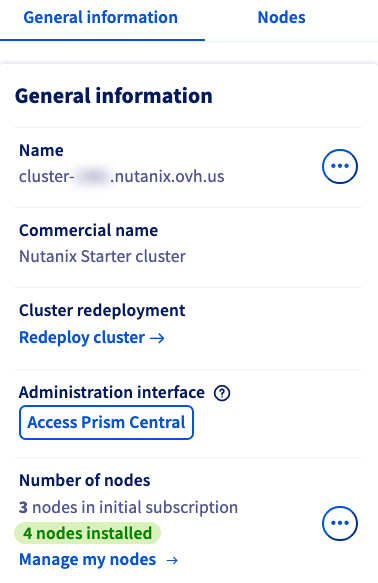Click the 4 nodes installed badge
378x583 pixels.
tap(87, 533)
